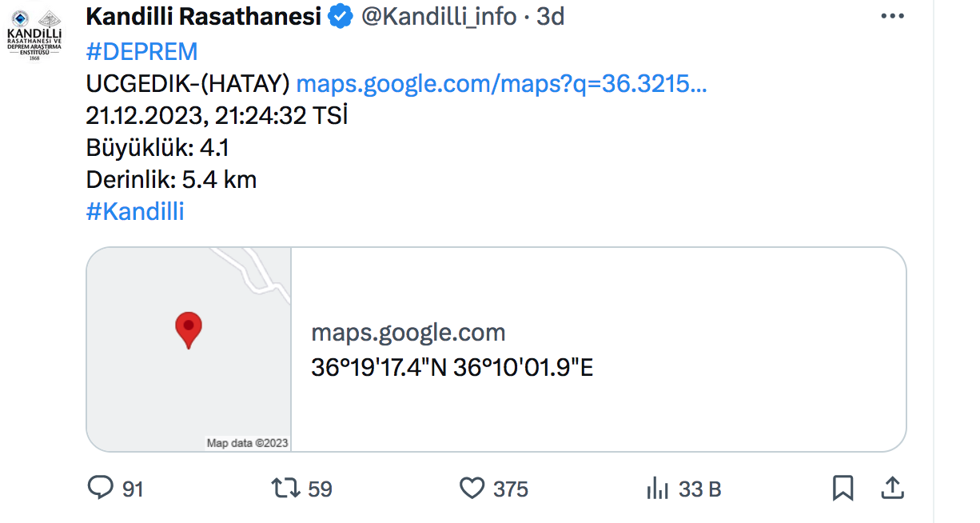This screenshot has height=523, width=980.
Task: Click the 3d timestamp
Action: coord(551,16)
